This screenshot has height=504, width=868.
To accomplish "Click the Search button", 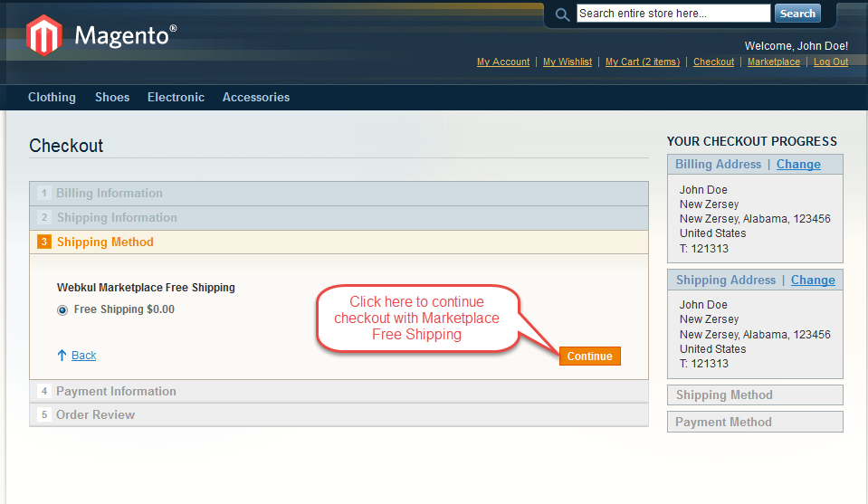I will 797,14.
